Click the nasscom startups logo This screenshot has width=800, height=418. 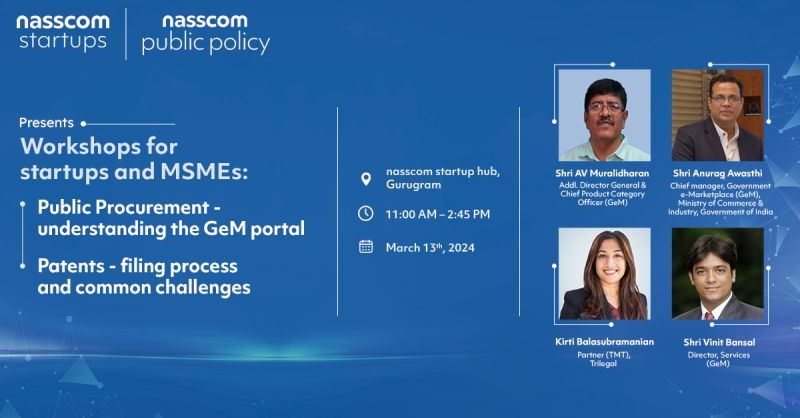tap(63, 33)
